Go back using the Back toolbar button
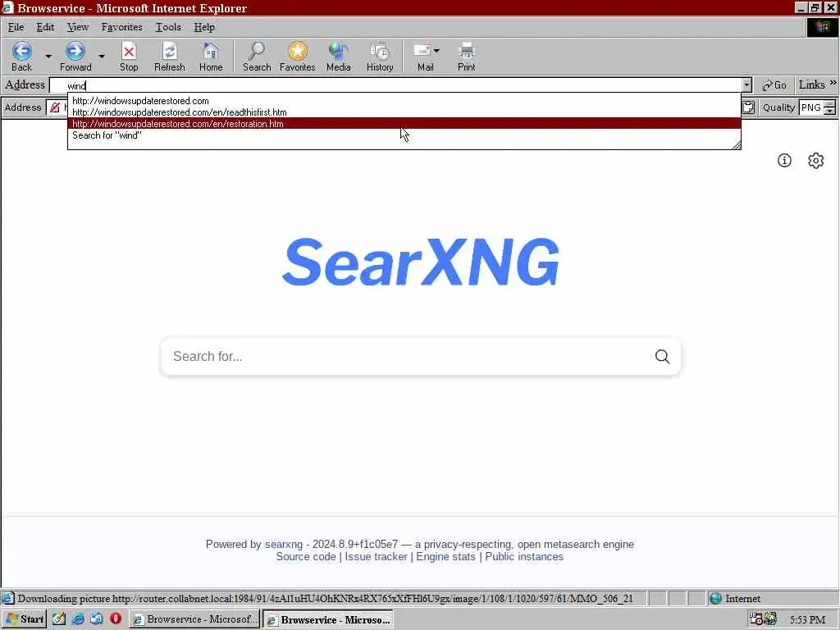 [x=22, y=57]
